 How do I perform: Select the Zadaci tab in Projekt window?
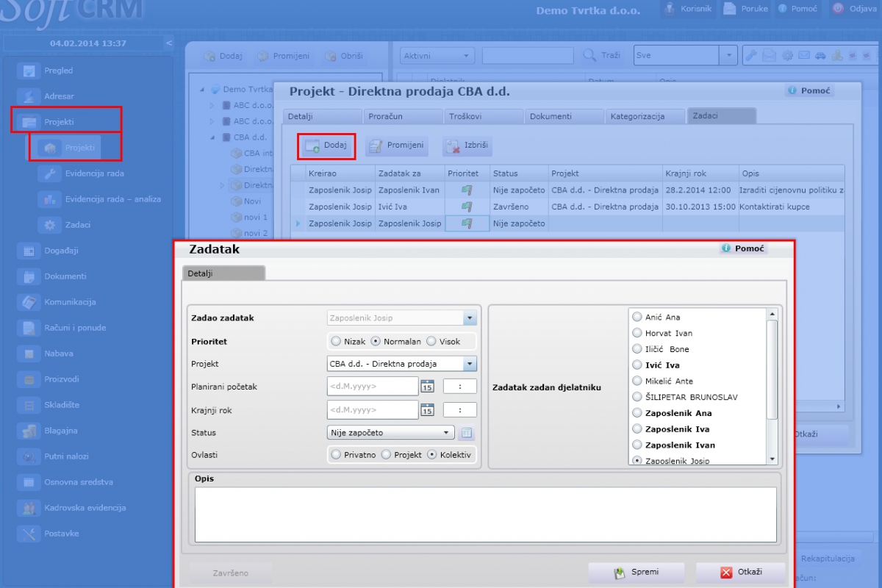coord(722,116)
